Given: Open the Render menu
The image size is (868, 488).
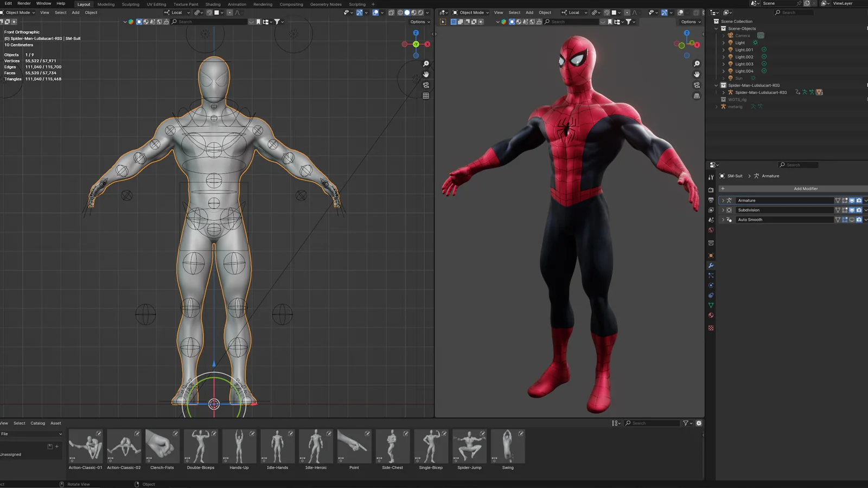Looking at the screenshot, I should click(x=23, y=3).
